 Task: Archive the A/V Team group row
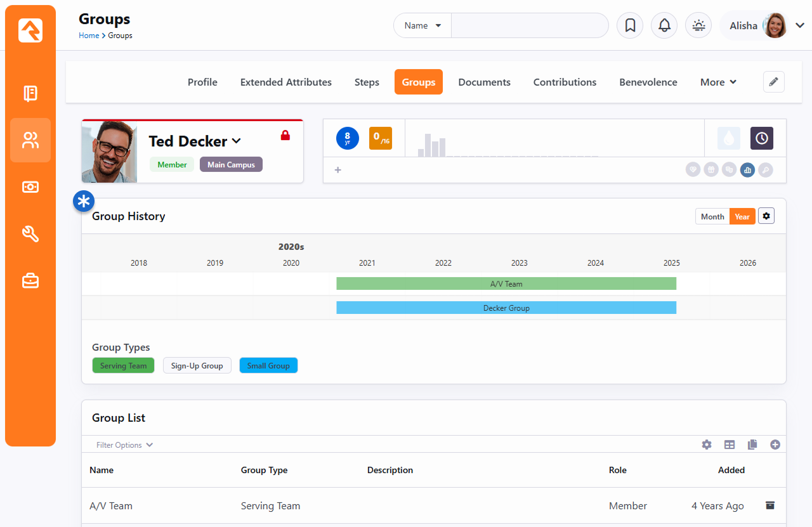(x=770, y=505)
